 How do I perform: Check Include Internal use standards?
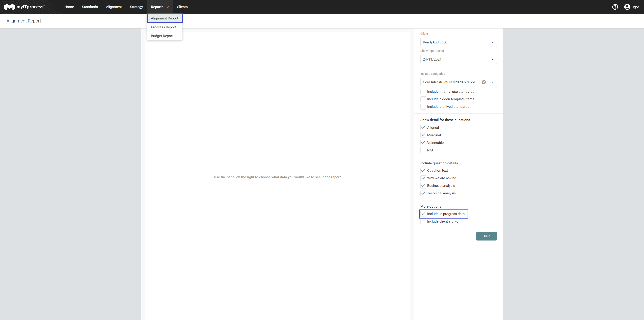tap(423, 92)
